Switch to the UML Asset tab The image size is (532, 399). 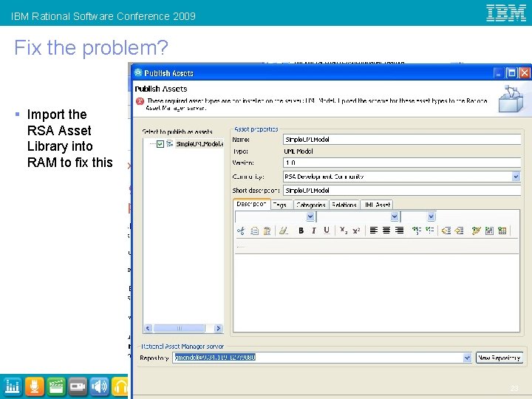click(377, 205)
